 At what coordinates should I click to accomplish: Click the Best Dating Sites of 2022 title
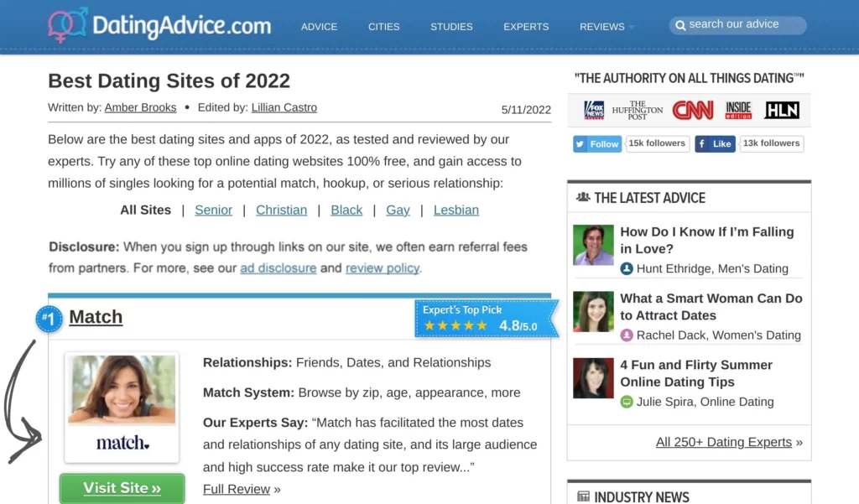[169, 81]
